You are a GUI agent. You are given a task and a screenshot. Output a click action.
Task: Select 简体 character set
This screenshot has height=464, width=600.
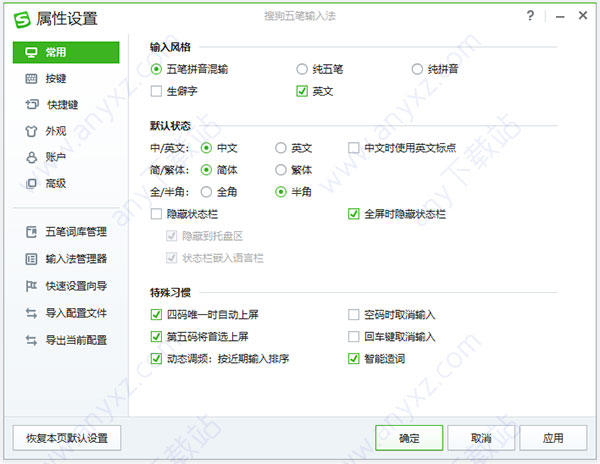[x=206, y=170]
